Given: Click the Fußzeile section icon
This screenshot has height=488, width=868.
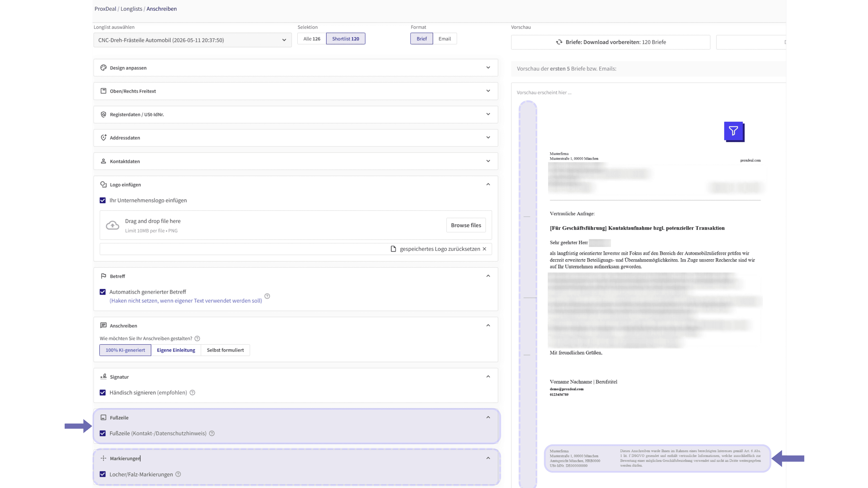Looking at the screenshot, I should tap(104, 418).
